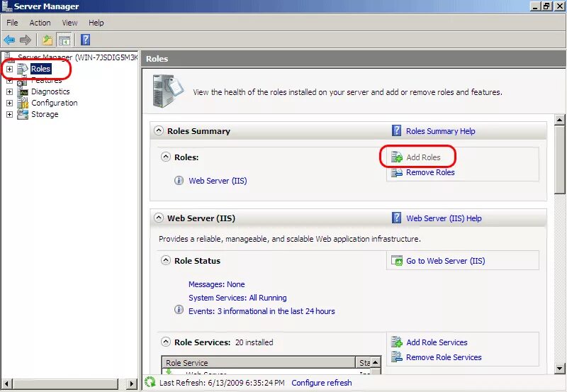Expand the Roles tree node
The width and height of the screenshot is (567, 392).
click(x=10, y=69)
